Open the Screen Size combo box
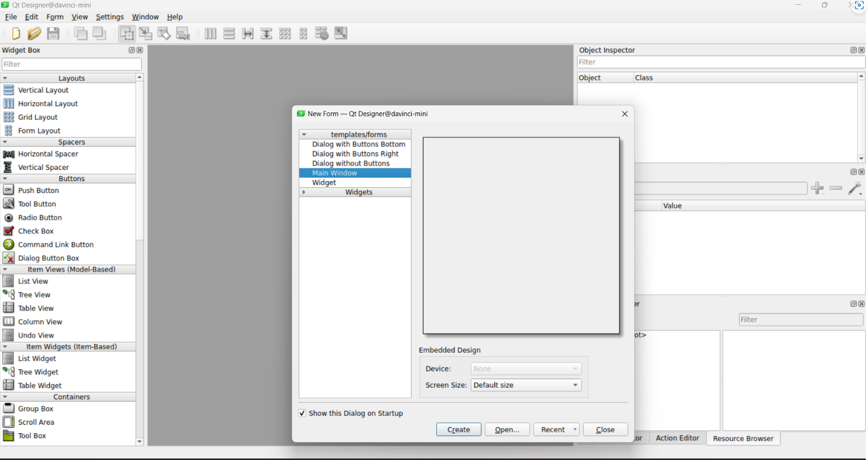 coord(526,385)
